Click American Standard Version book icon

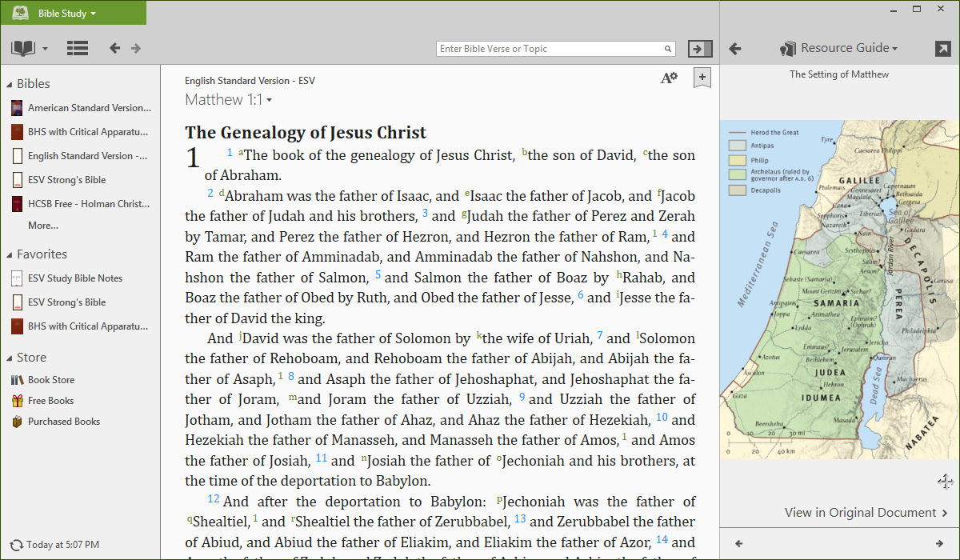pos(17,108)
